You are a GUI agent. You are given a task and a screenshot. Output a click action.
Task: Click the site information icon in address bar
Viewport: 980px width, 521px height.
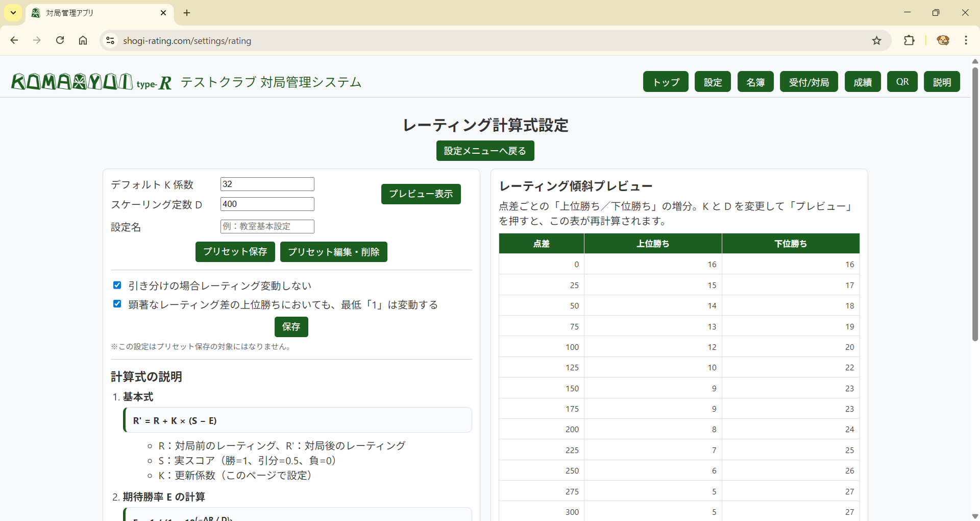[x=110, y=40]
